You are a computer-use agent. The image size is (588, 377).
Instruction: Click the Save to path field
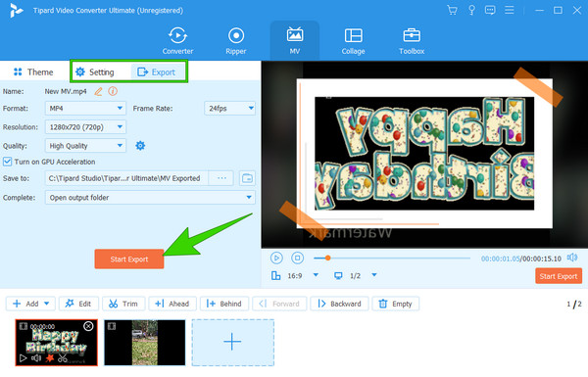click(126, 178)
